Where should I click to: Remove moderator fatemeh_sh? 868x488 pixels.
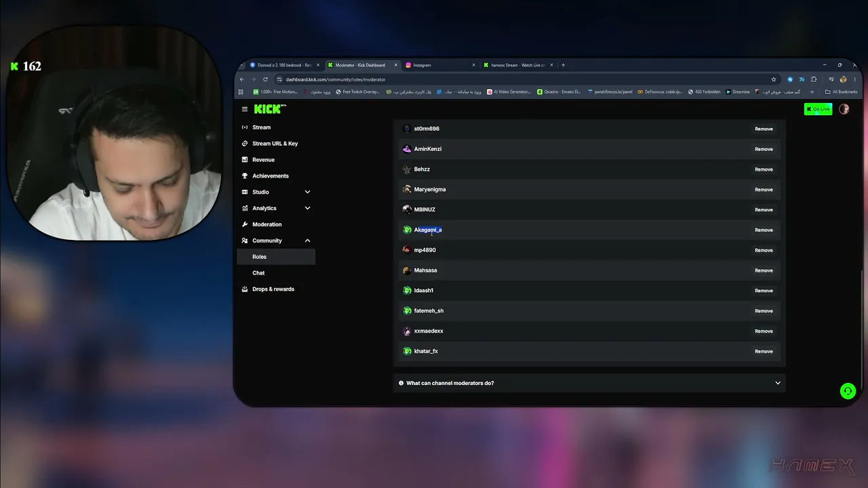(x=764, y=311)
